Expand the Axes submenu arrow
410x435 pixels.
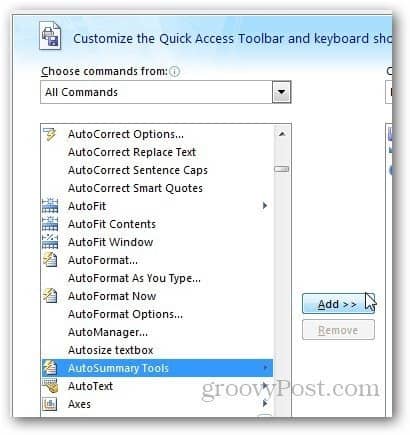(265, 404)
